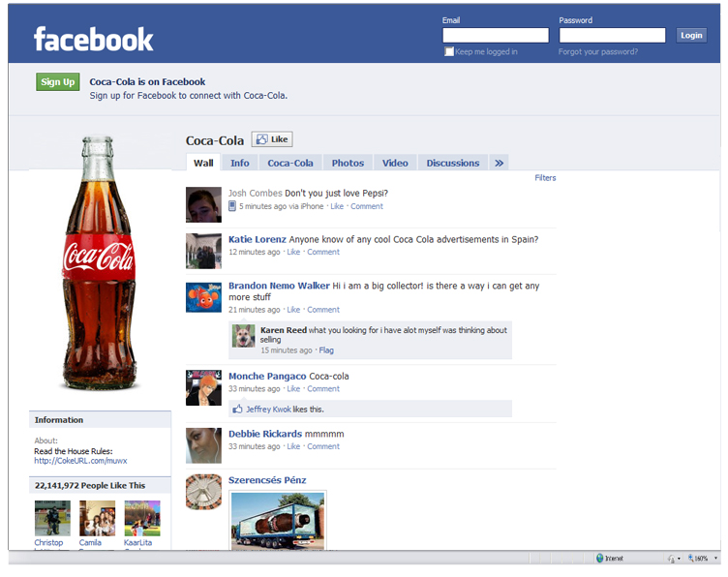This screenshot has height=577, width=728.
Task: Open Monche Pangaco's name link
Action: [267, 376]
